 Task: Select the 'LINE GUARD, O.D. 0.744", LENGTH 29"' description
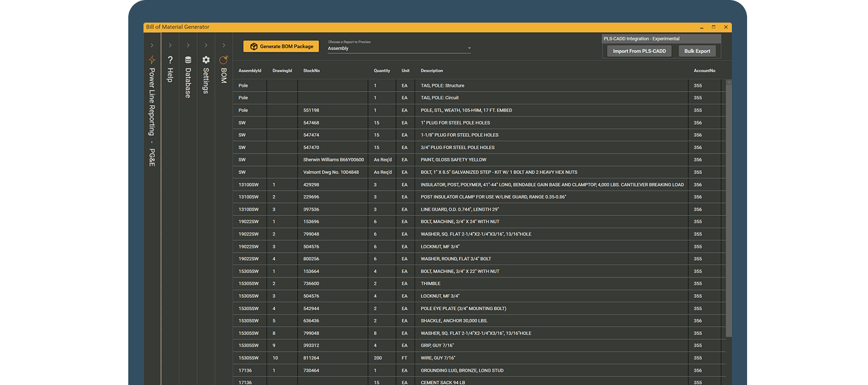coord(460,209)
